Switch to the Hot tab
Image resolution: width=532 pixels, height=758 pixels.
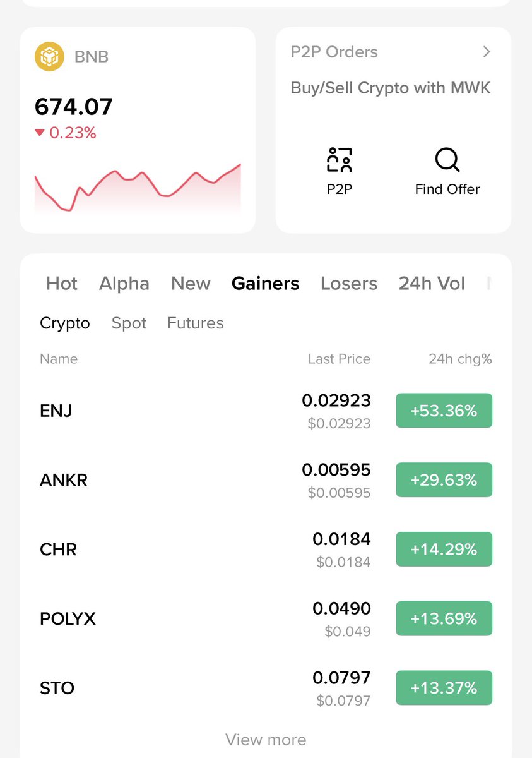62,284
